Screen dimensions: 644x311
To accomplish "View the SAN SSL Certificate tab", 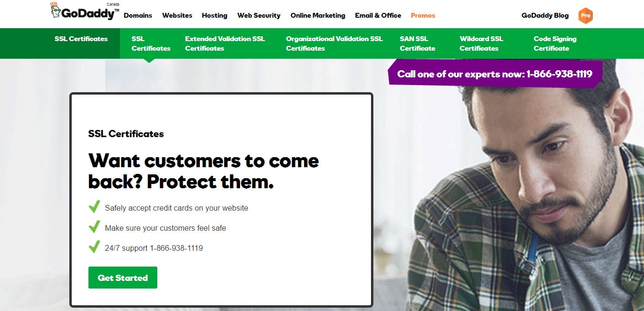I will tap(418, 43).
